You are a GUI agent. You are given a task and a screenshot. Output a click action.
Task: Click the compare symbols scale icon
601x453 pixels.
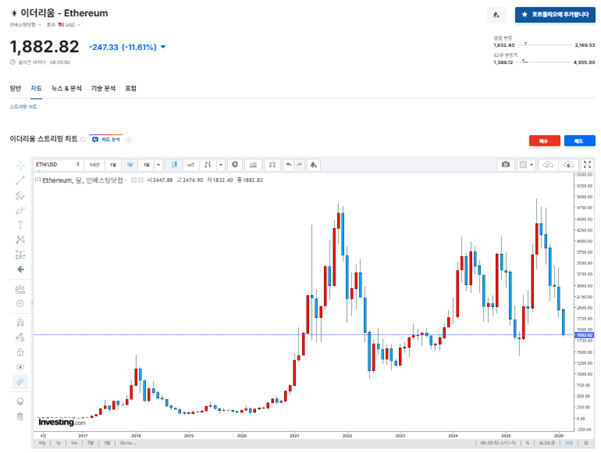272,165
